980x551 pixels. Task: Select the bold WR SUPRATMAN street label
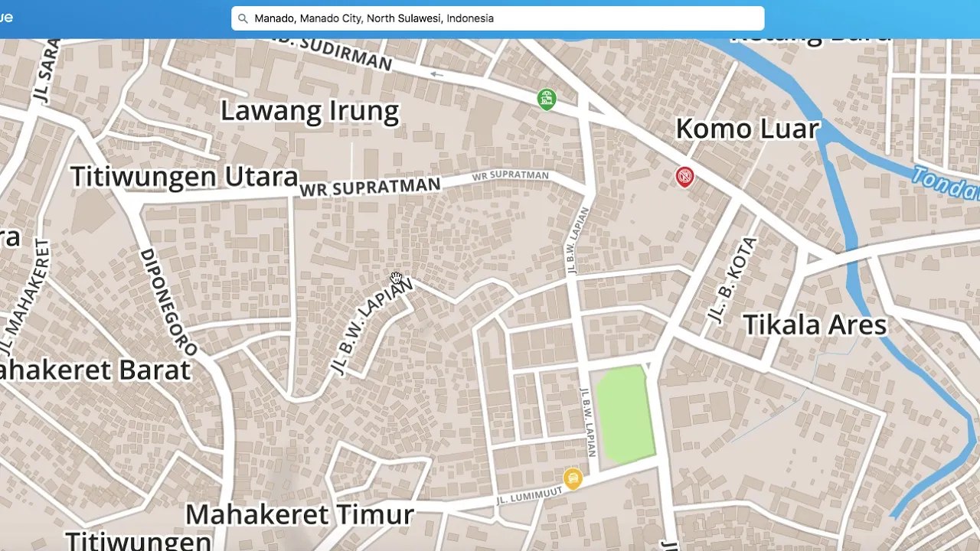click(371, 187)
